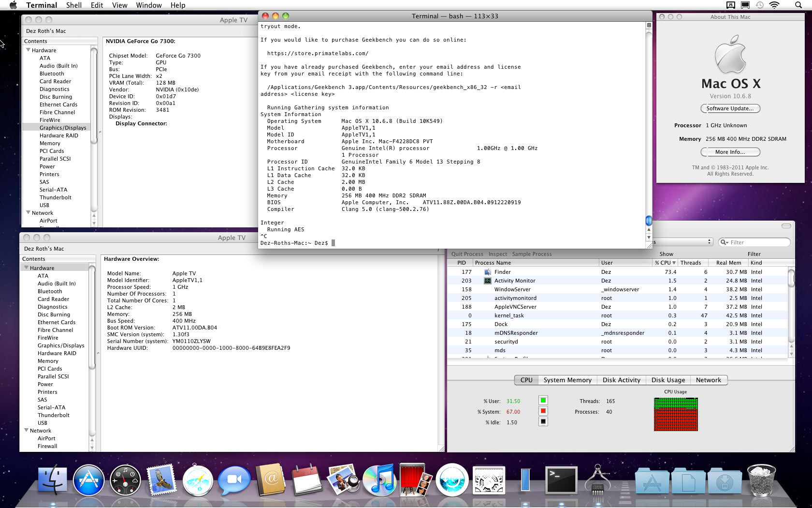Open iCal from the Dock
The width and height of the screenshot is (812, 508).
click(x=307, y=480)
